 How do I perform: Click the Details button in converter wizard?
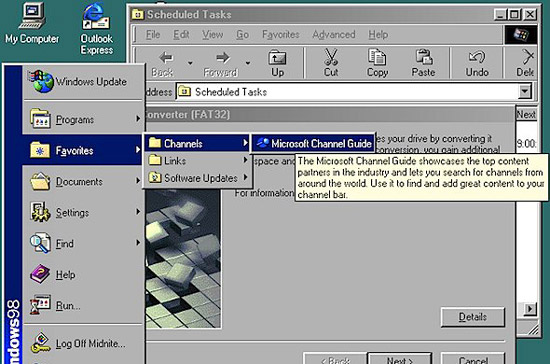(472, 317)
